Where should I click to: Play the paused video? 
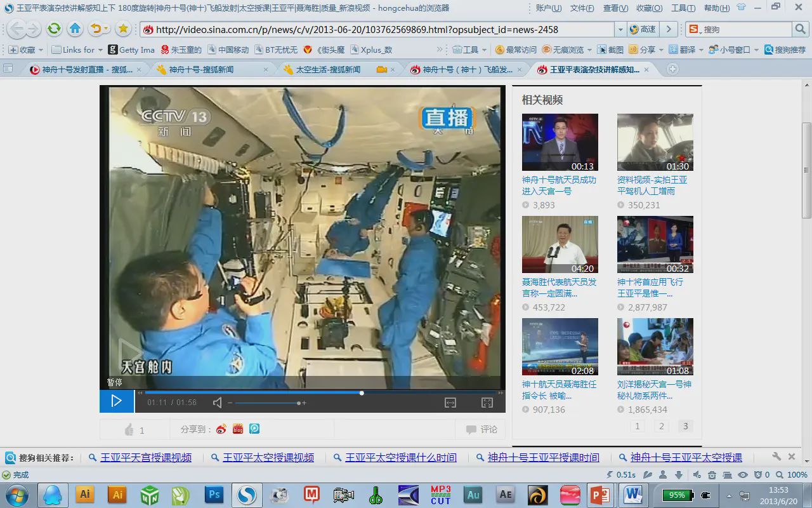point(116,401)
